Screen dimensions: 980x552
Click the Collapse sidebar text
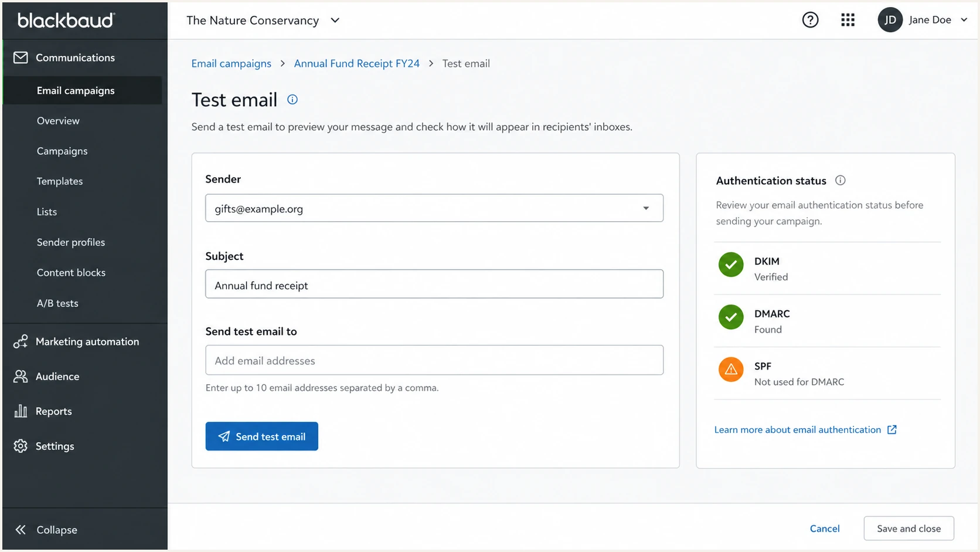(x=57, y=530)
